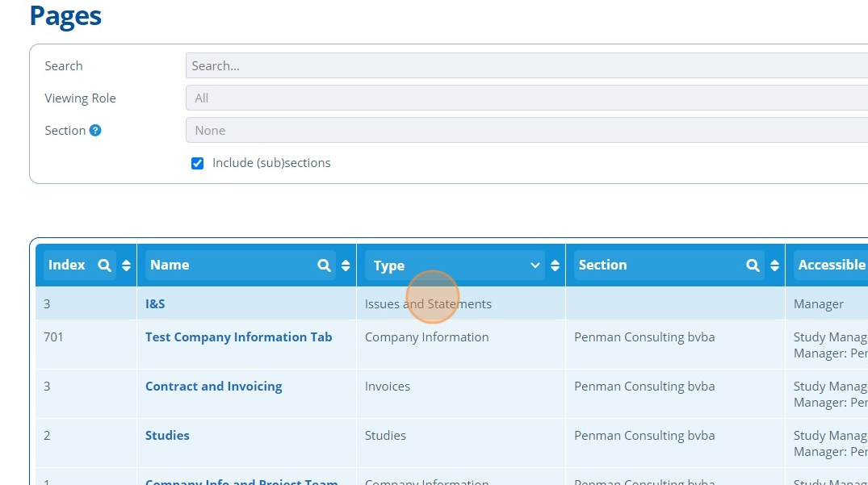
Task: Select Penman Consulting bvba in Contract and Invoicing row
Action: click(644, 386)
